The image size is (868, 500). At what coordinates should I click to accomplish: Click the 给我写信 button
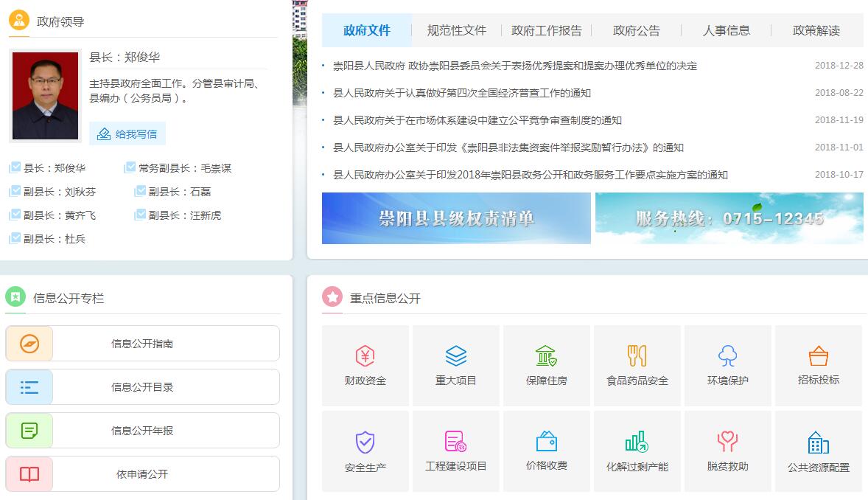point(127,133)
